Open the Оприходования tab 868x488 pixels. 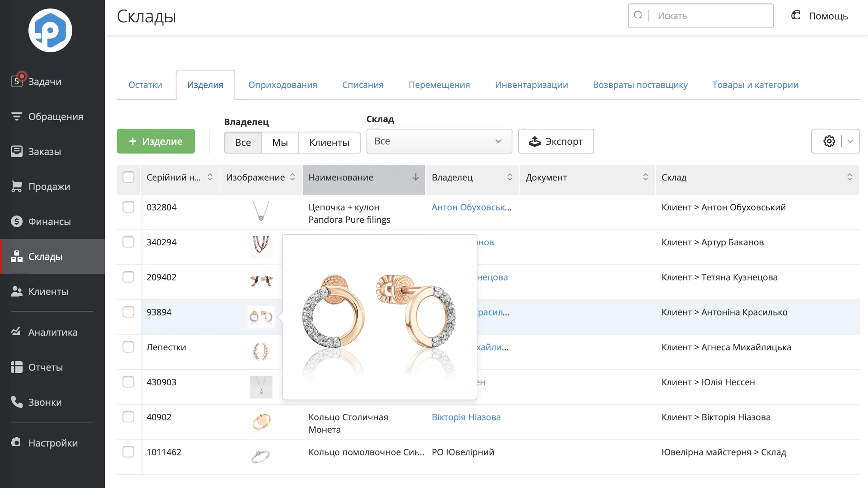283,85
